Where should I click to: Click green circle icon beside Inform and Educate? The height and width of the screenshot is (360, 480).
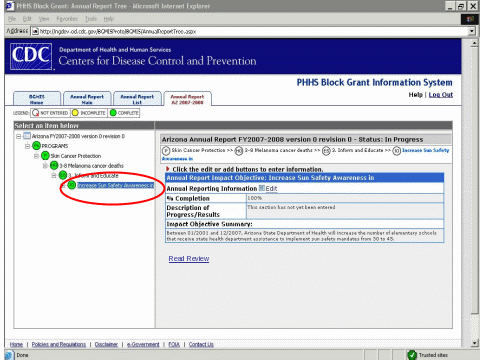(x=63, y=175)
